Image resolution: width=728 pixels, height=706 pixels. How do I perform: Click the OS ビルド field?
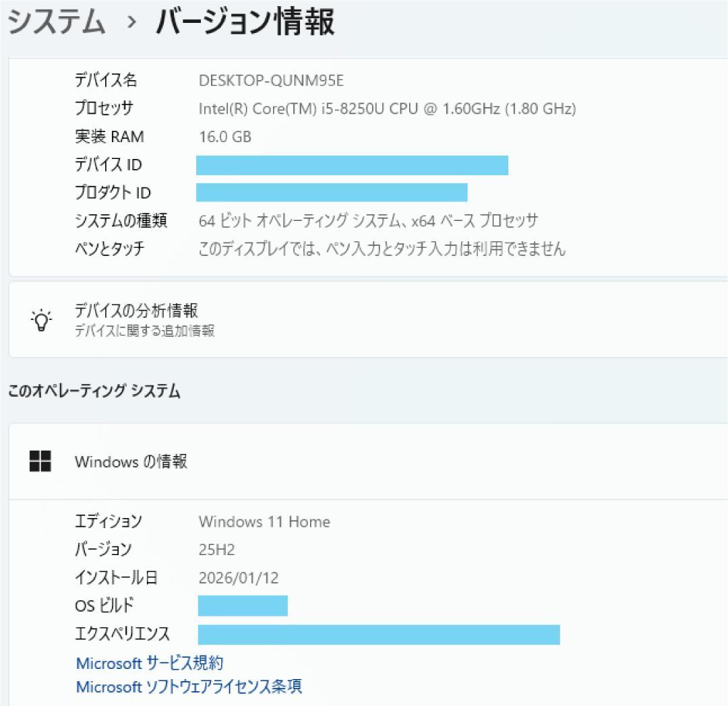[243, 606]
